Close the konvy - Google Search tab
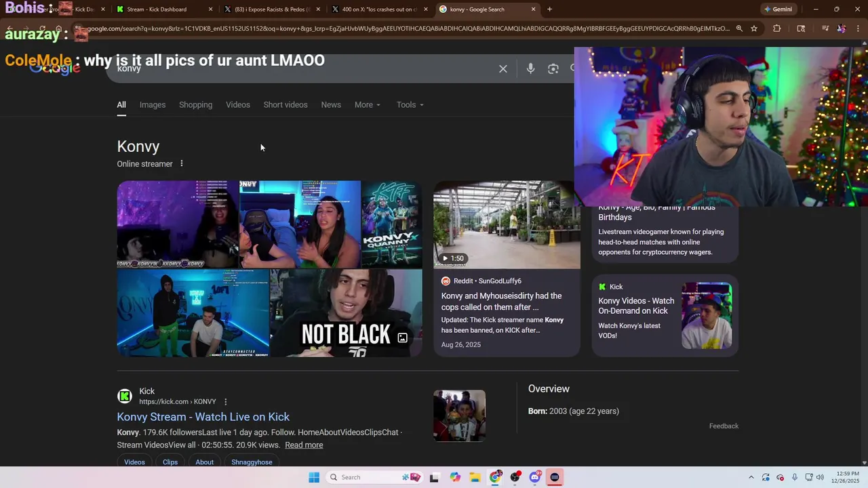Viewport: 868px width, 488px height. [x=534, y=9]
